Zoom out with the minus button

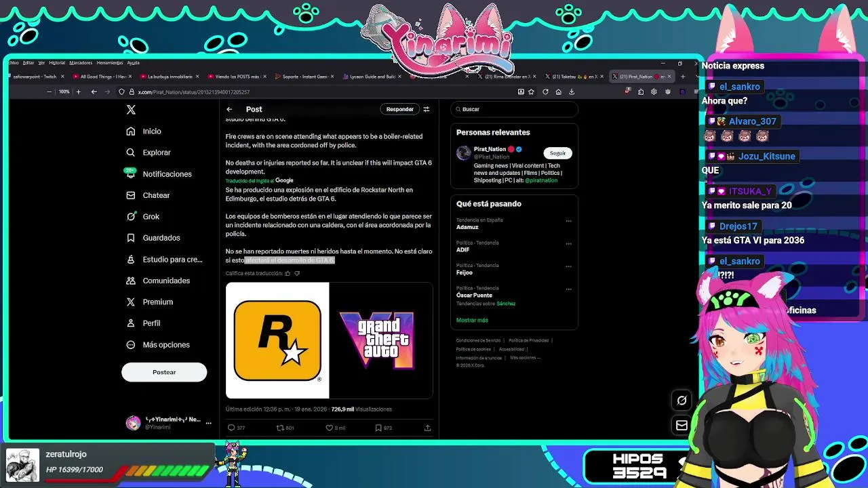[x=49, y=91]
